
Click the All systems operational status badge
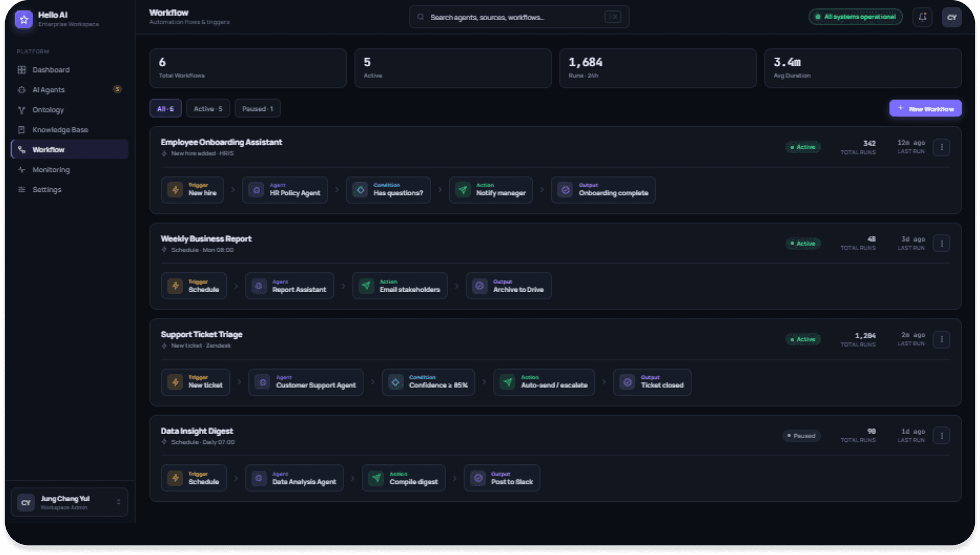point(855,17)
